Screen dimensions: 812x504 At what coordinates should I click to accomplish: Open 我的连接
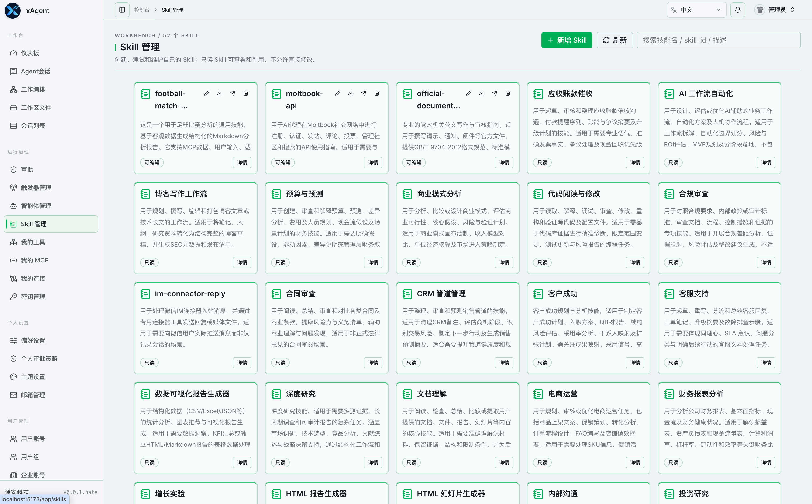pyautogui.click(x=51, y=279)
